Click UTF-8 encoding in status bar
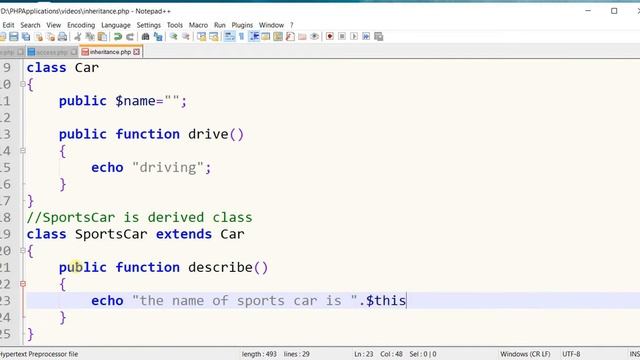Image resolution: width=640 pixels, height=360 pixels. point(571,354)
